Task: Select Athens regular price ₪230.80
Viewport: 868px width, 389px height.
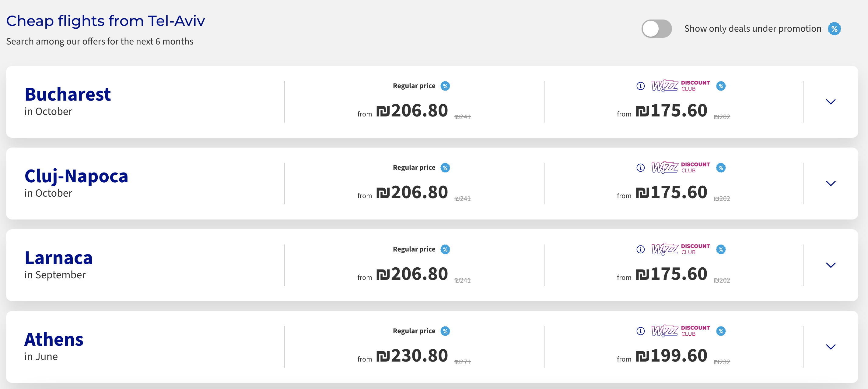Action: click(x=412, y=355)
